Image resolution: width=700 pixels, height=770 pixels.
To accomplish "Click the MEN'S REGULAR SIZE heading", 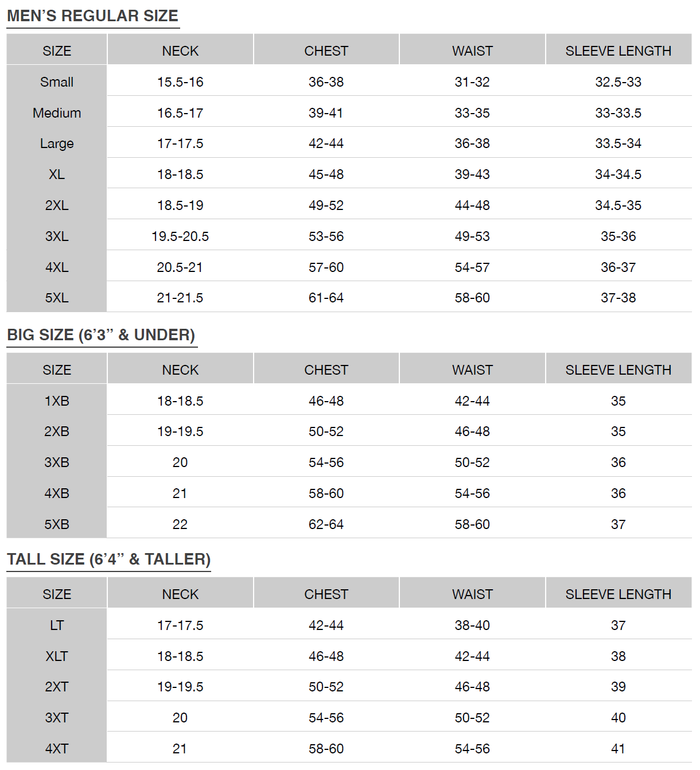I will [x=92, y=16].
